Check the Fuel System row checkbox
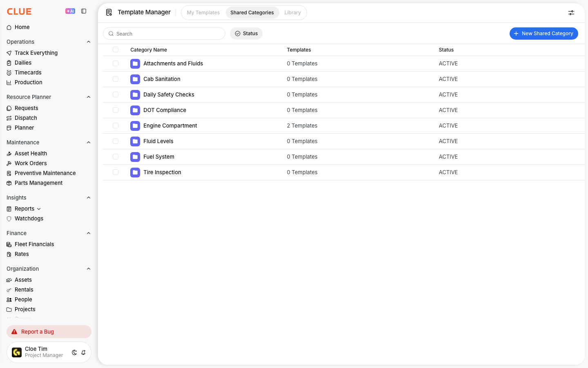 click(x=116, y=157)
